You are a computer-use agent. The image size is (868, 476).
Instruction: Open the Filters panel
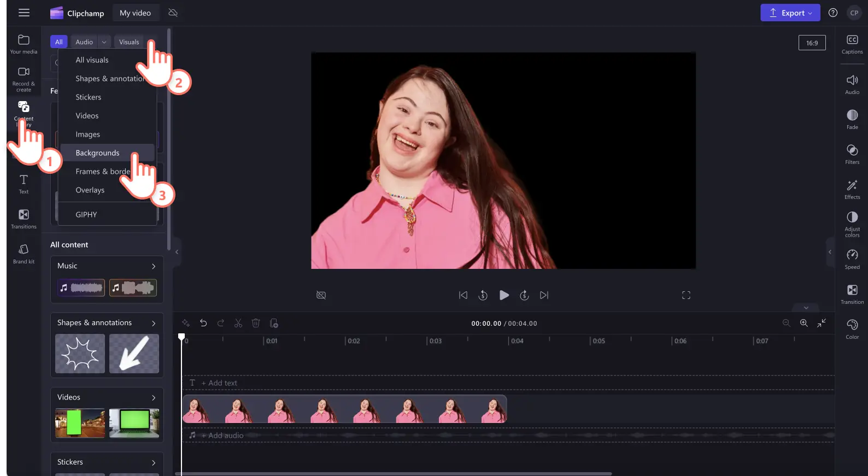coord(852,155)
